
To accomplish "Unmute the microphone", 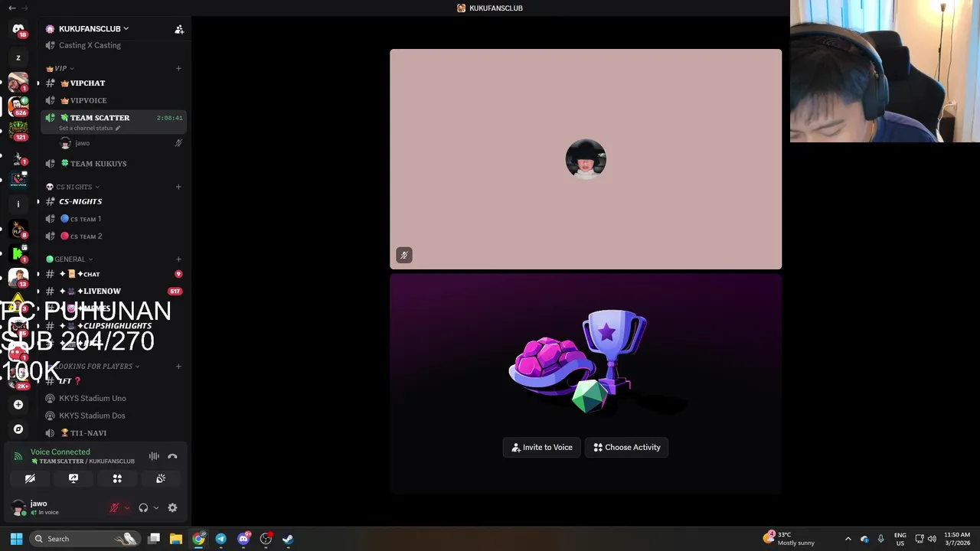I will click(x=115, y=508).
